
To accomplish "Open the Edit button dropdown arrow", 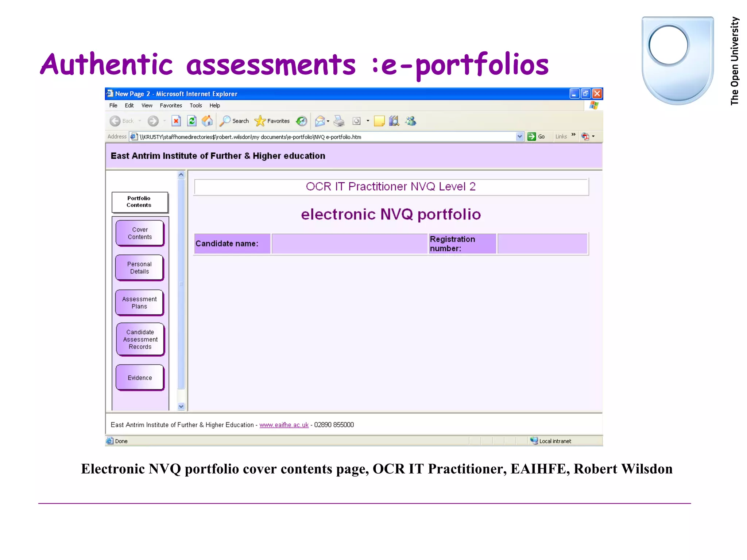I will 368,121.
